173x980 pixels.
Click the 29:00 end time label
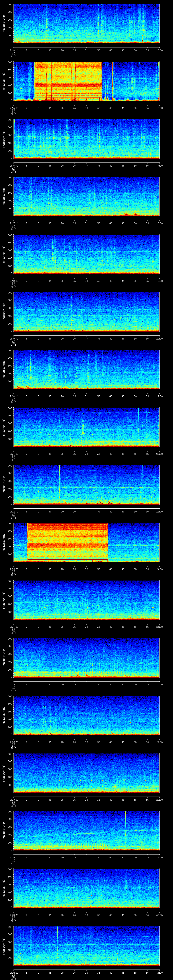pyautogui.click(x=160, y=857)
